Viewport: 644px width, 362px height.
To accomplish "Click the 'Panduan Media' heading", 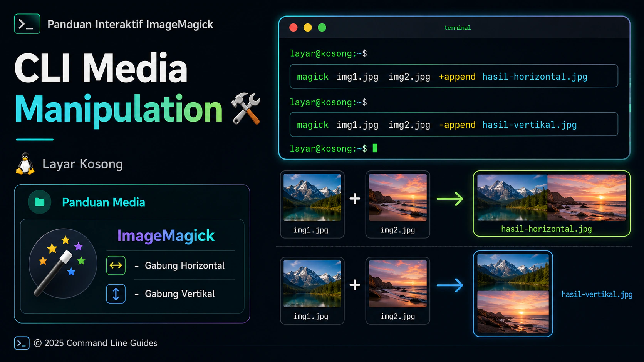I will [x=104, y=202].
